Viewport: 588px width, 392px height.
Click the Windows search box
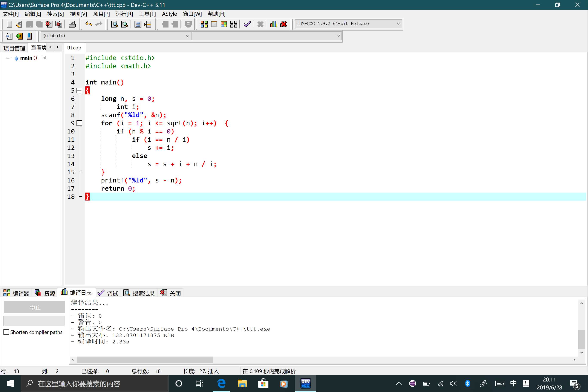coord(95,383)
